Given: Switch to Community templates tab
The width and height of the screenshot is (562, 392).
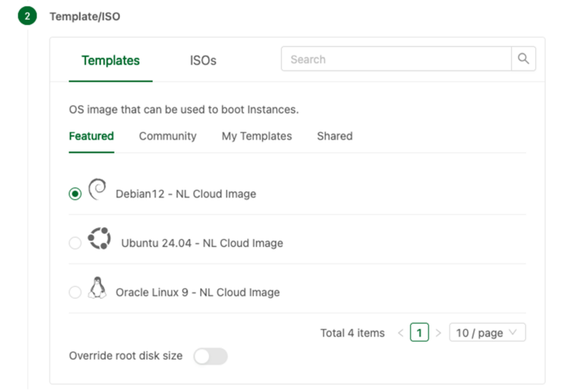Looking at the screenshot, I should [167, 136].
